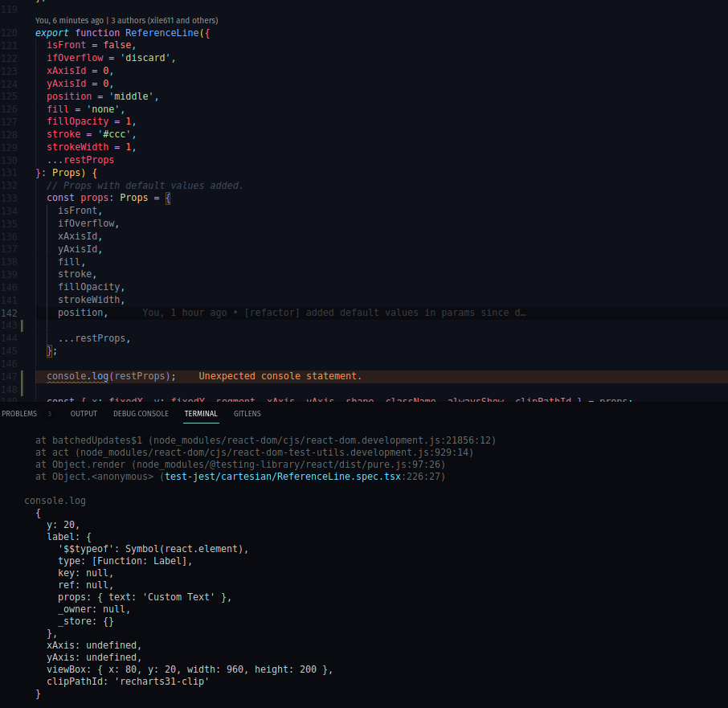The height and width of the screenshot is (708, 728).
Task: Select the TERMINAL tab
Action: 201,414
